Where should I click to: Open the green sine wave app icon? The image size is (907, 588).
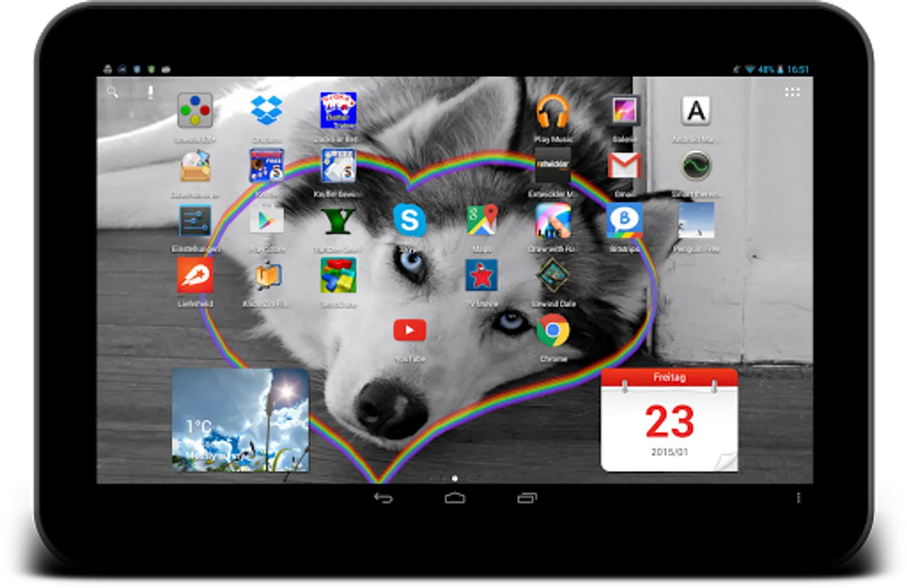click(696, 165)
